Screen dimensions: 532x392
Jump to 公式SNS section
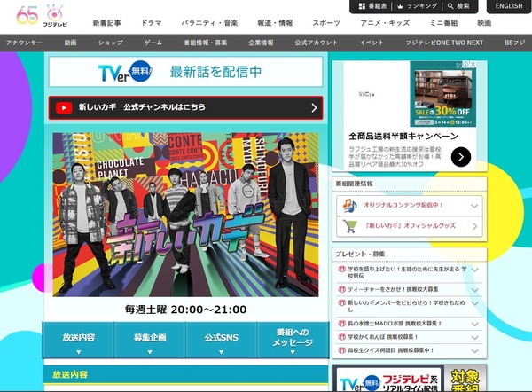[x=221, y=340]
